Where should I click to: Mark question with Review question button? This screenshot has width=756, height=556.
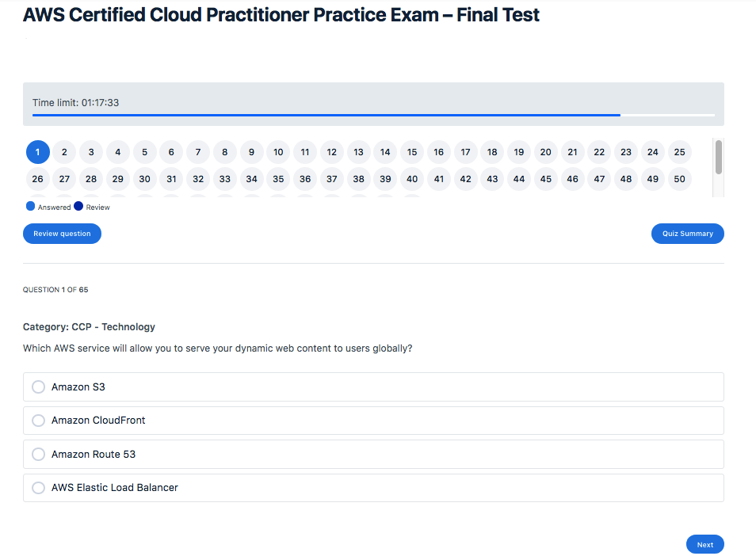pyautogui.click(x=62, y=234)
